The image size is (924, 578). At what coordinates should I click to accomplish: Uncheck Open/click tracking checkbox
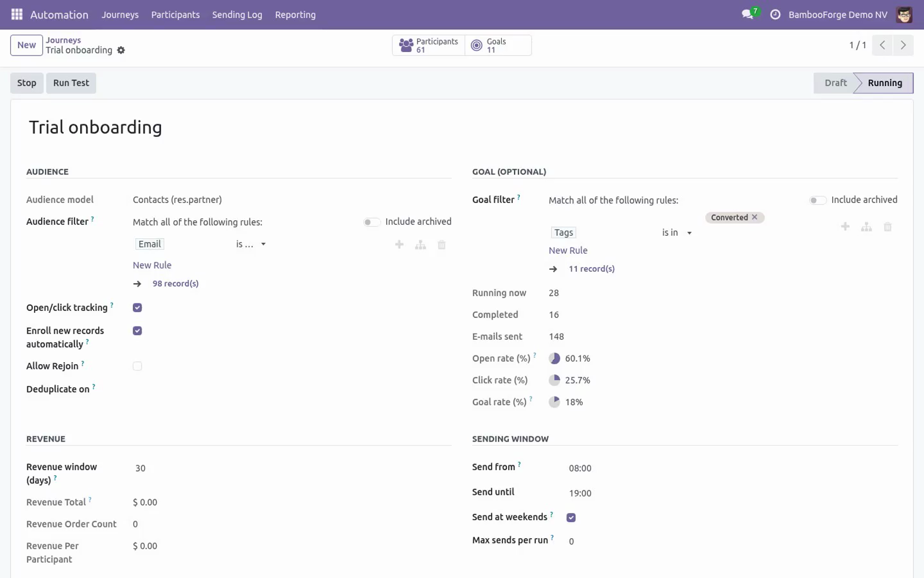pos(137,307)
